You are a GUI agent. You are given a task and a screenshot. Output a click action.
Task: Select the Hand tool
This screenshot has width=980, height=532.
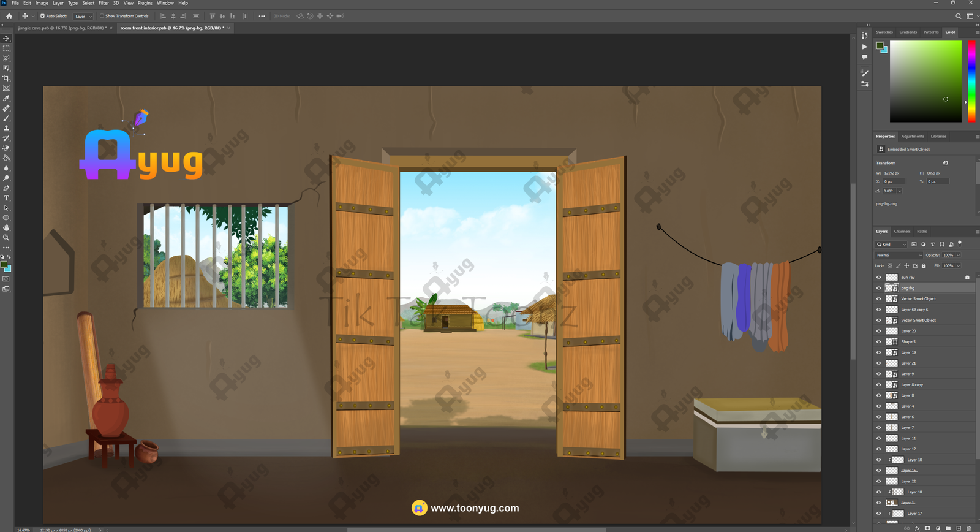pos(7,227)
